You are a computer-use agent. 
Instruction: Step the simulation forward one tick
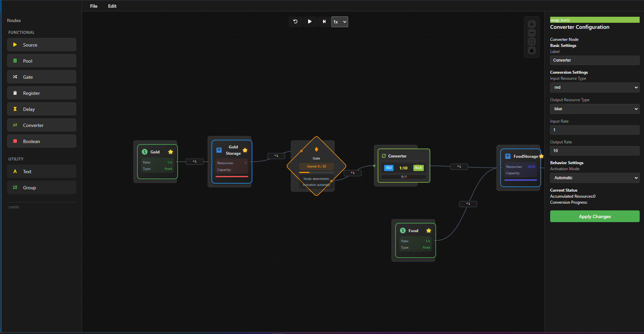pyautogui.click(x=324, y=22)
